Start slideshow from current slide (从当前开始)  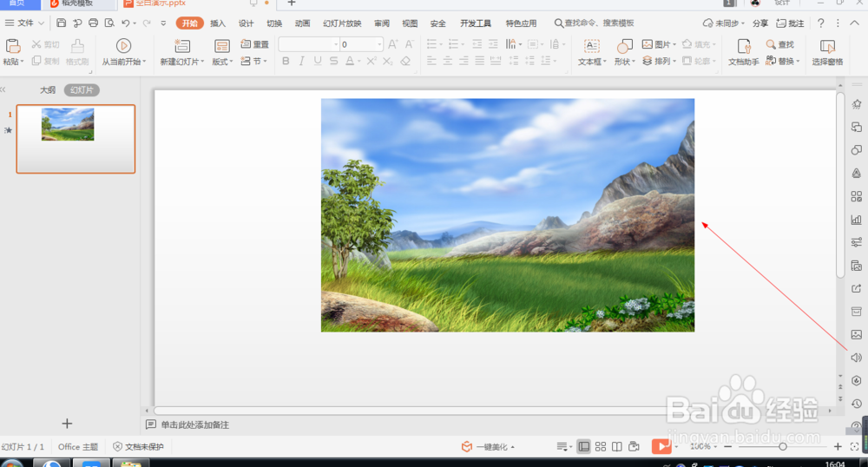tap(123, 53)
